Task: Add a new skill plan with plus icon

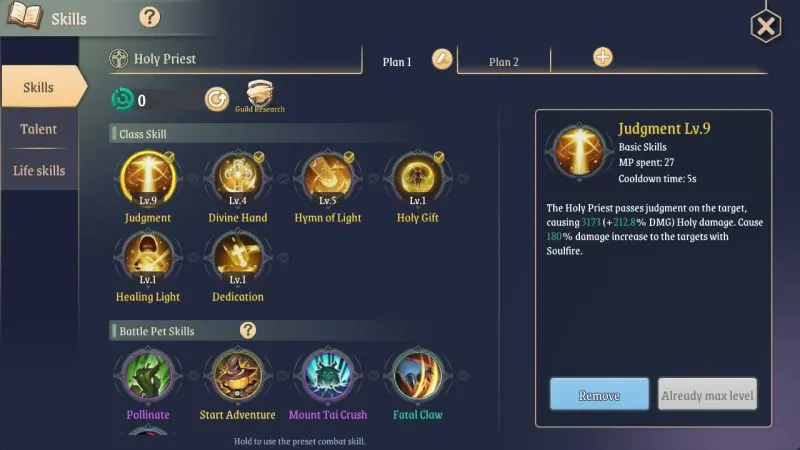Action: [603, 57]
